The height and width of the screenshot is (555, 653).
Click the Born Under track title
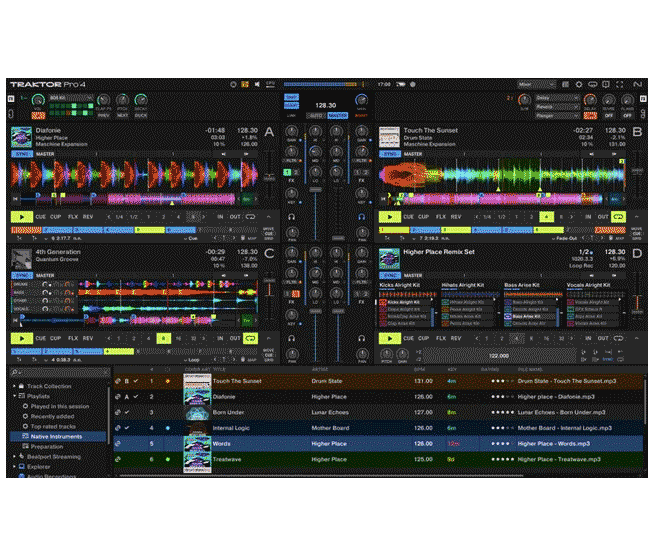[x=228, y=413]
